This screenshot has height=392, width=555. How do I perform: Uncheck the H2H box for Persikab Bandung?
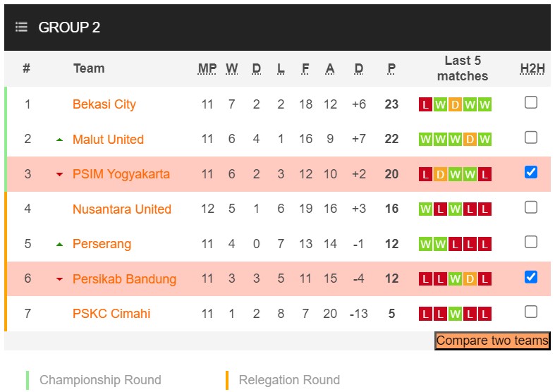pyautogui.click(x=531, y=277)
